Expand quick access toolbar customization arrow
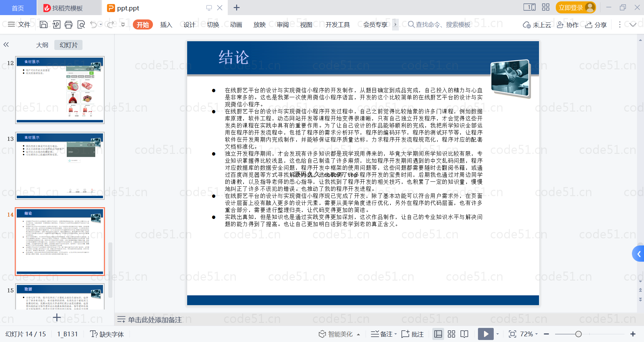Screen dimensions: 644x342 point(123,24)
